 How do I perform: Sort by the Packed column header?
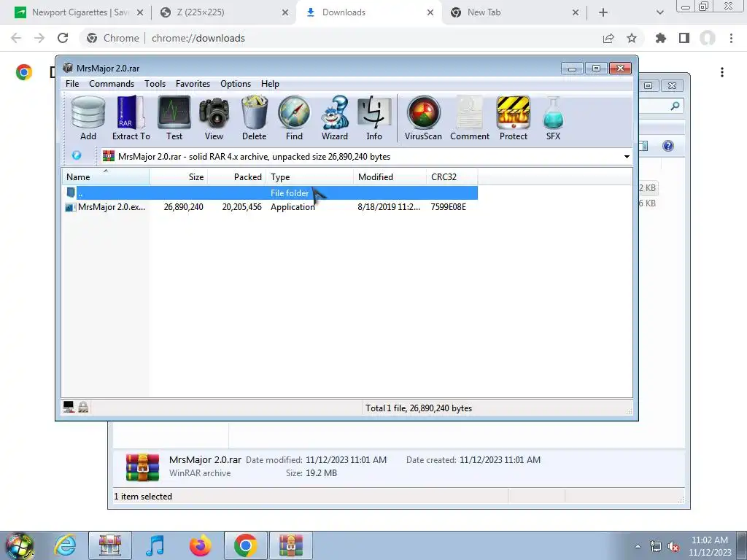237,177
